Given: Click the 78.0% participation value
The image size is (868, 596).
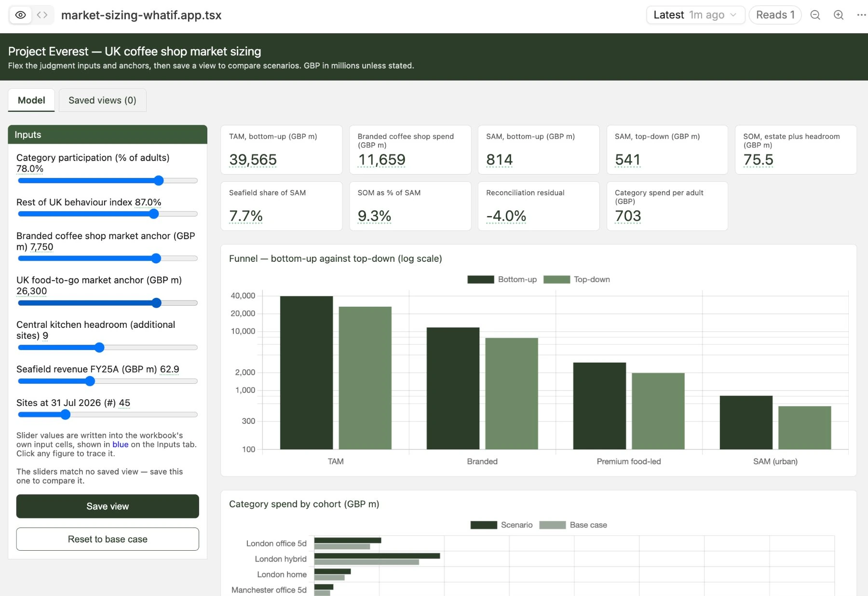Looking at the screenshot, I should 30,169.
